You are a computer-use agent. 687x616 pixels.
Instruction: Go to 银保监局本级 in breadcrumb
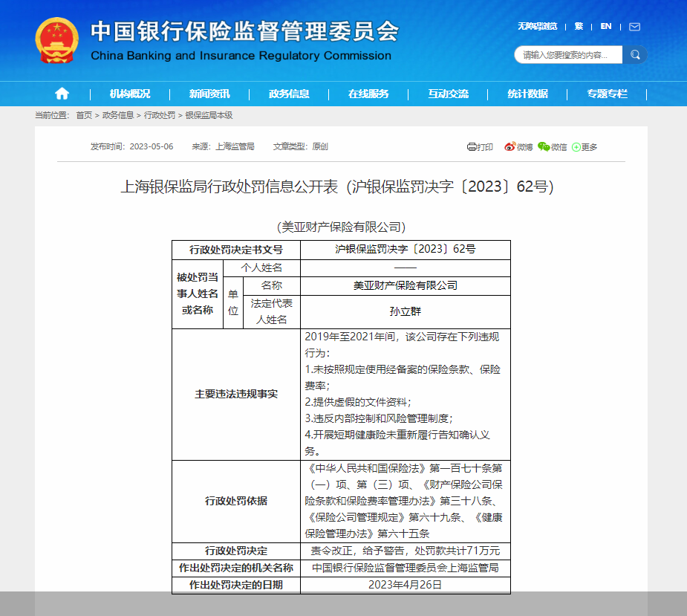click(209, 115)
